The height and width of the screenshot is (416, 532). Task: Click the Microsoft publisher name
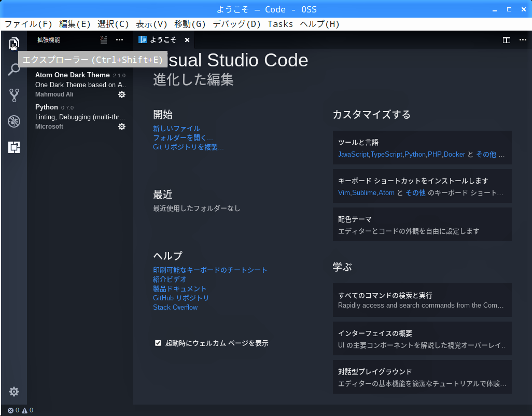pos(49,127)
